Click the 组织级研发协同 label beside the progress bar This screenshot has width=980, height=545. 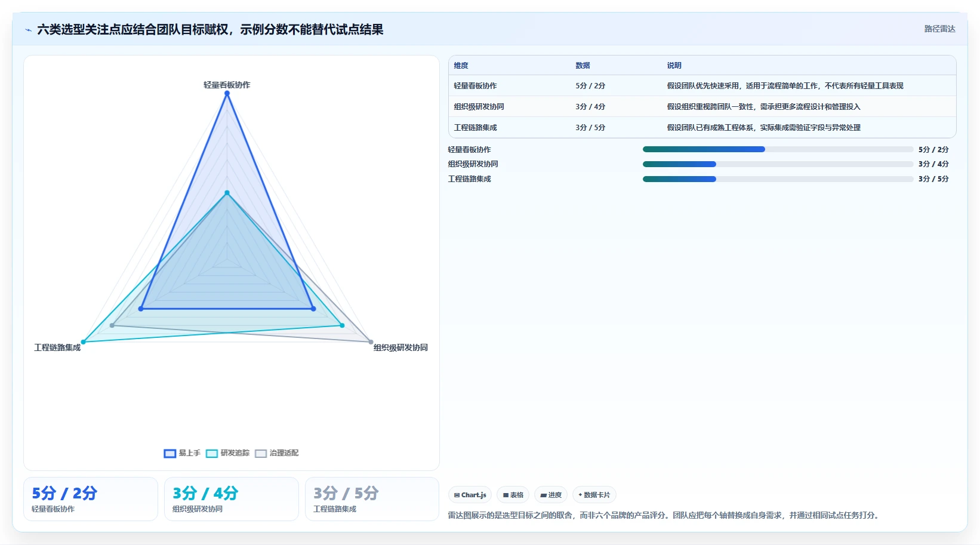(x=473, y=164)
